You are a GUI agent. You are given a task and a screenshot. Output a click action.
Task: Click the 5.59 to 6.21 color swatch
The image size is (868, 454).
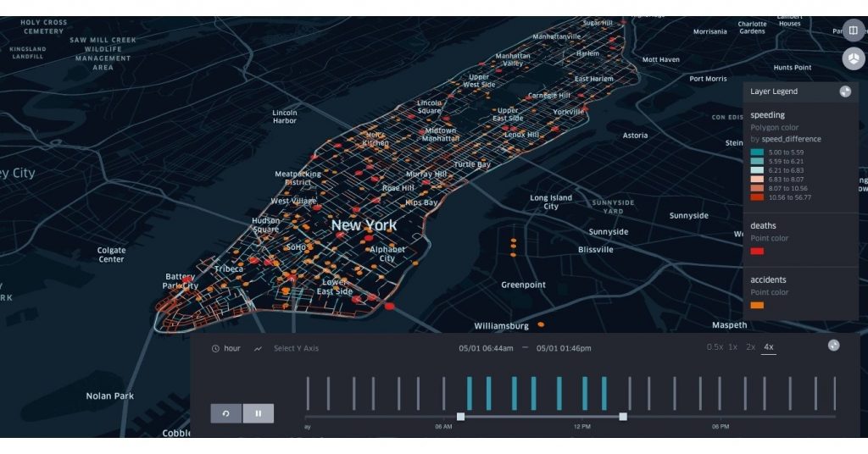point(757,161)
